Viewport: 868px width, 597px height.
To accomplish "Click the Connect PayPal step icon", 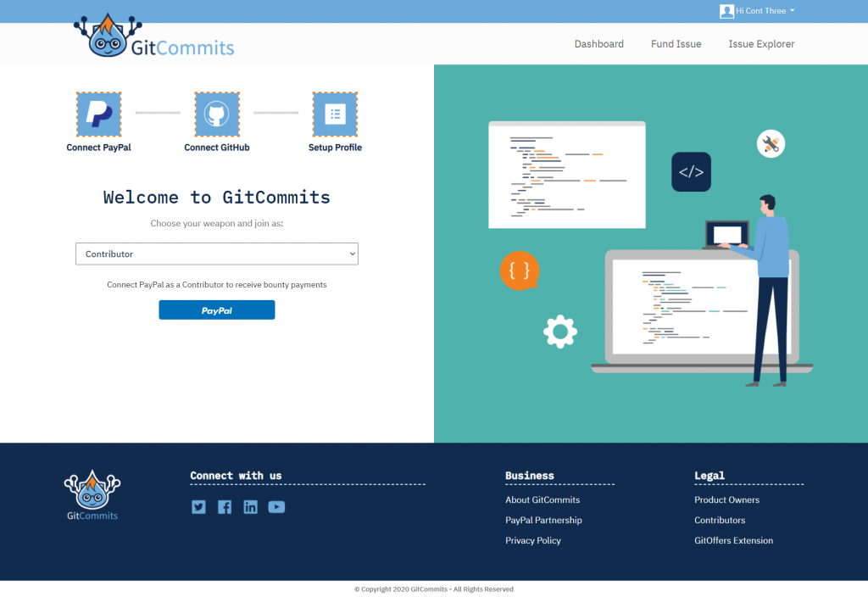I will (98, 114).
